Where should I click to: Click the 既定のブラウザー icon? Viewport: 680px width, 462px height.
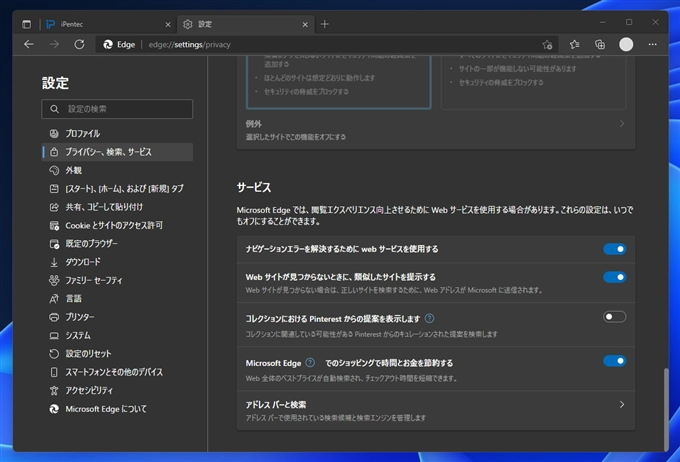coord(54,244)
